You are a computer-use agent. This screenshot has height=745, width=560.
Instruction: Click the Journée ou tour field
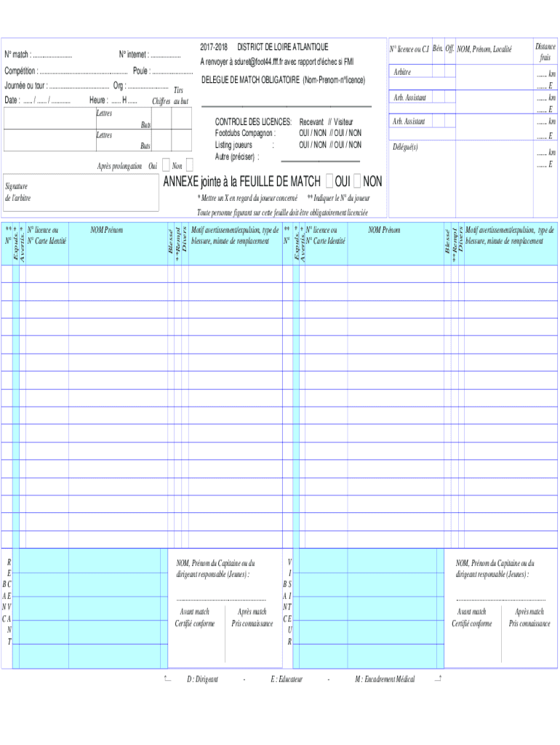tap(79, 86)
